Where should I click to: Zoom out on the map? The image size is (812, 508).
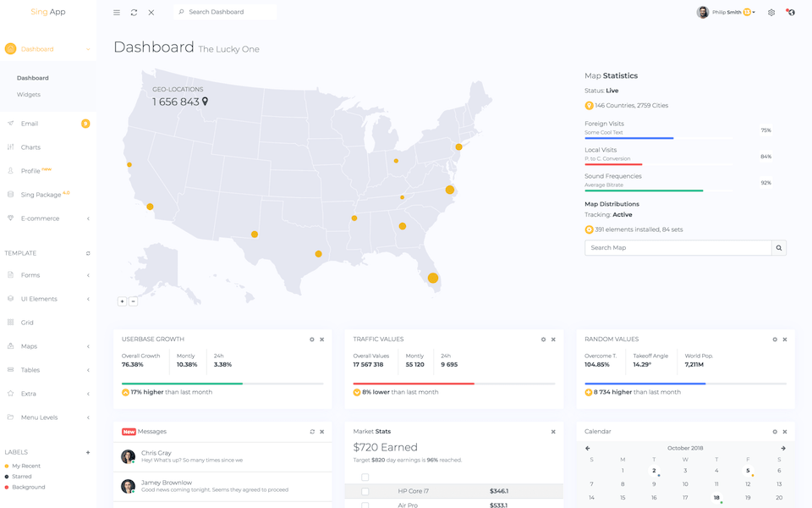134,301
